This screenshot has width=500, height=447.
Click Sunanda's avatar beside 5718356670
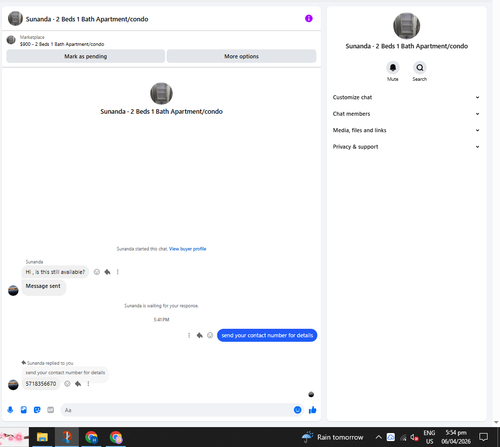point(13,385)
